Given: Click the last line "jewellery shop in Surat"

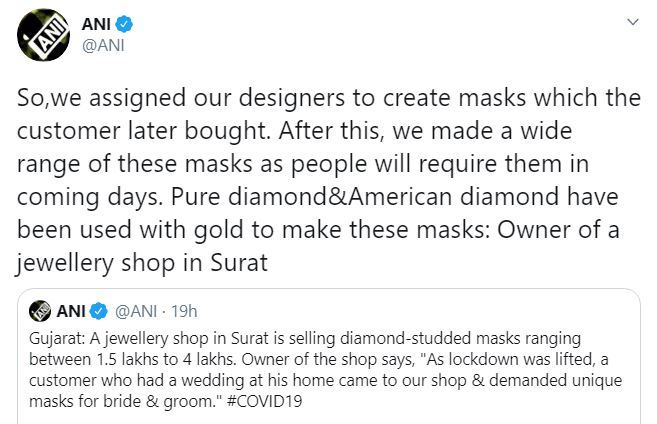Looking at the screenshot, I should click(142, 263).
